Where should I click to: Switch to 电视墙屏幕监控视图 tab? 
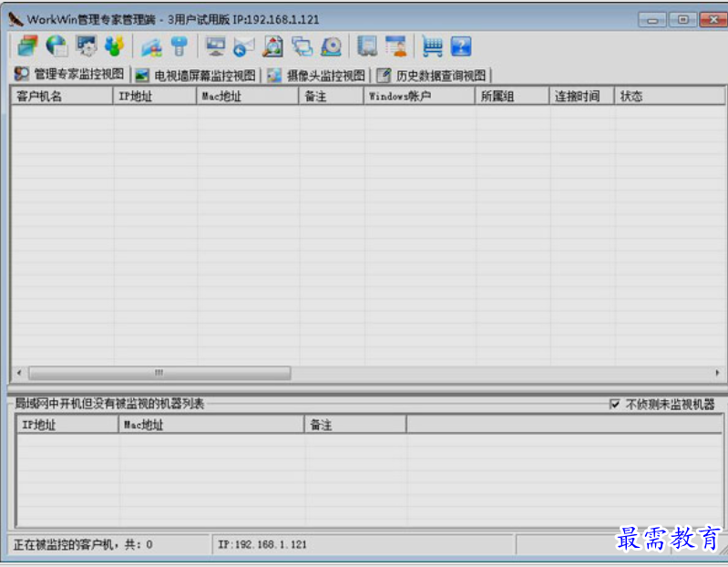tap(196, 75)
